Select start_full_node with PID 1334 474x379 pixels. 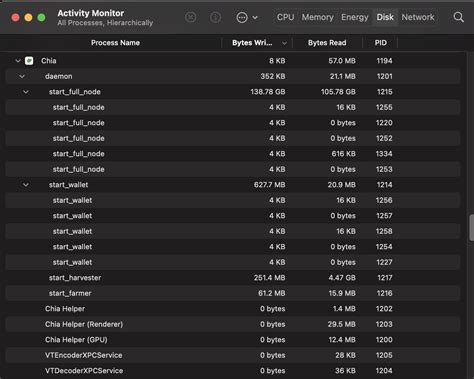[x=233, y=154]
